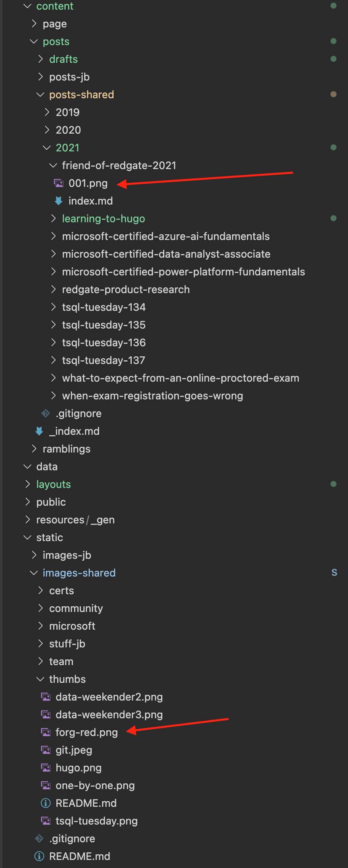The height and width of the screenshot is (868, 348).
Task: Collapse the posts-shared folder
Action: pyautogui.click(x=40, y=94)
